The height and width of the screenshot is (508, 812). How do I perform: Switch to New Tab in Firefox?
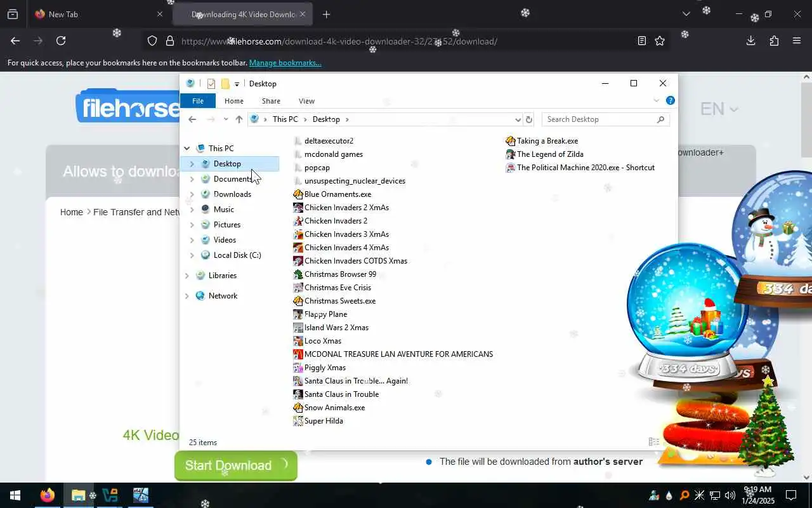(x=98, y=14)
